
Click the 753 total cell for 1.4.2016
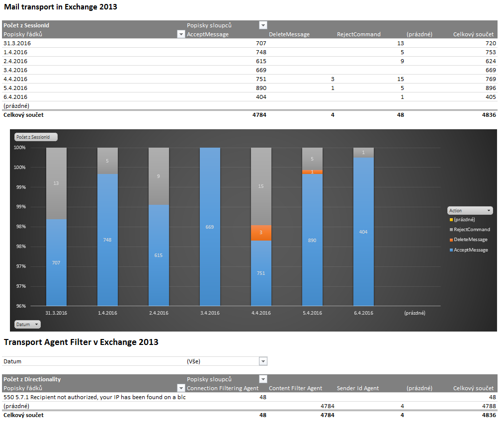click(491, 52)
